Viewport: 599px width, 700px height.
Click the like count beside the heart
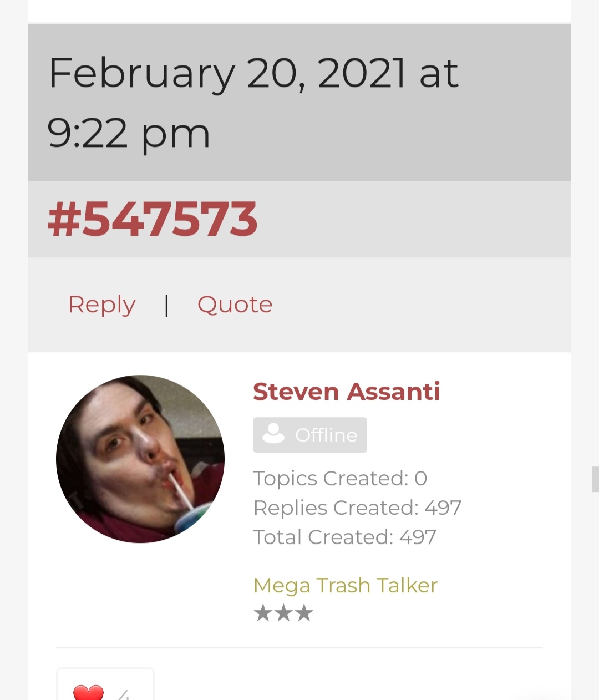coord(123,694)
